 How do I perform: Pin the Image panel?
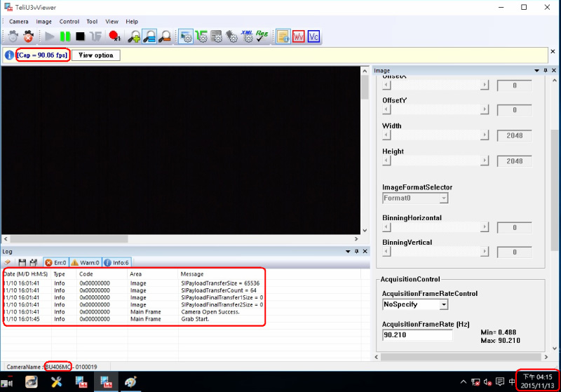click(546, 70)
